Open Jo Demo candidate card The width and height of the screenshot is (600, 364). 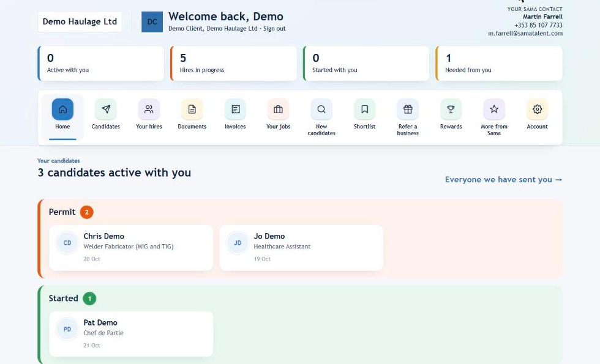pyautogui.click(x=301, y=248)
